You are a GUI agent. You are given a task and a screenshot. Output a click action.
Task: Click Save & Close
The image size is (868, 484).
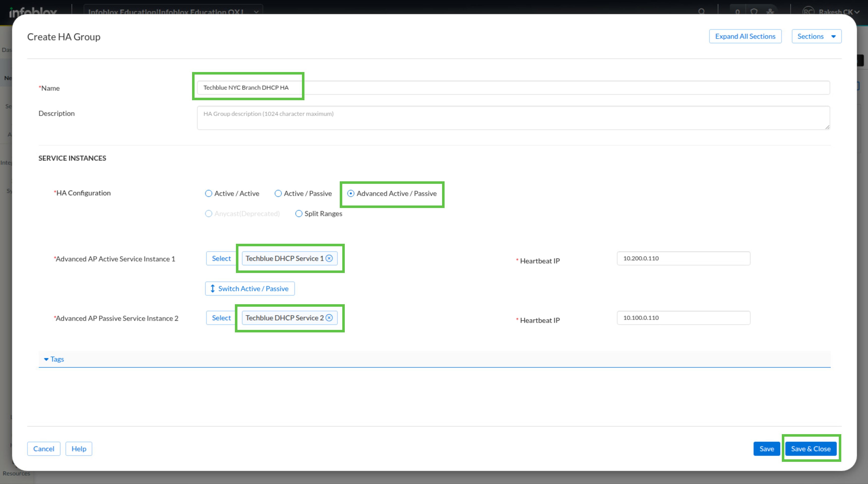811,449
